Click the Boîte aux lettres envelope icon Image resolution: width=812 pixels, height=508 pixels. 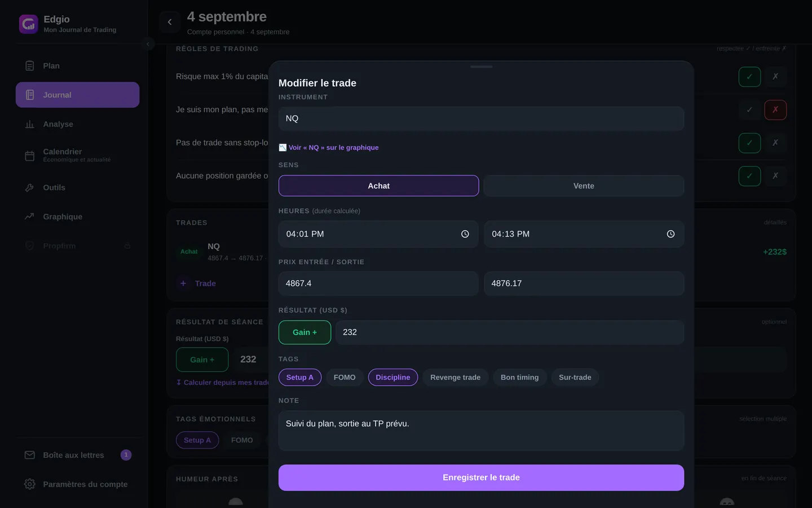[x=30, y=455]
